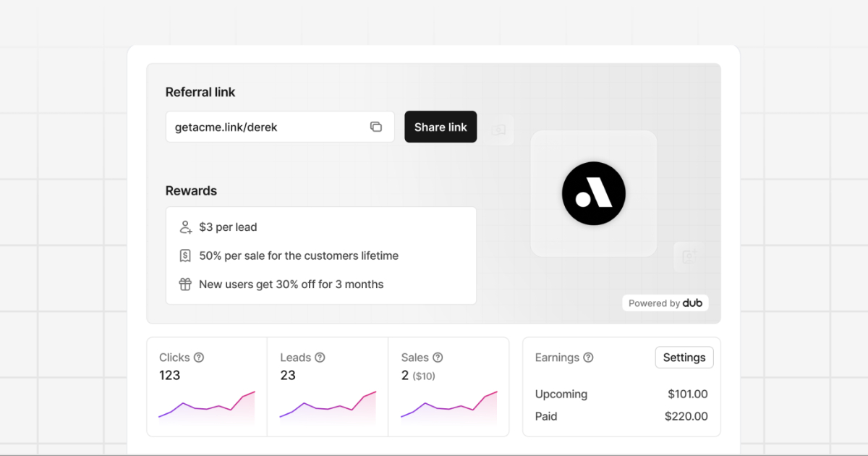Open the earnings Settings button
Image resolution: width=868 pixels, height=456 pixels.
pyautogui.click(x=684, y=358)
